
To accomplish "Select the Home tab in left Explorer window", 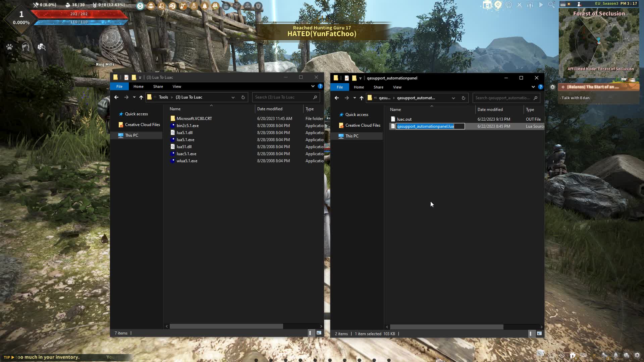I will [x=139, y=86].
